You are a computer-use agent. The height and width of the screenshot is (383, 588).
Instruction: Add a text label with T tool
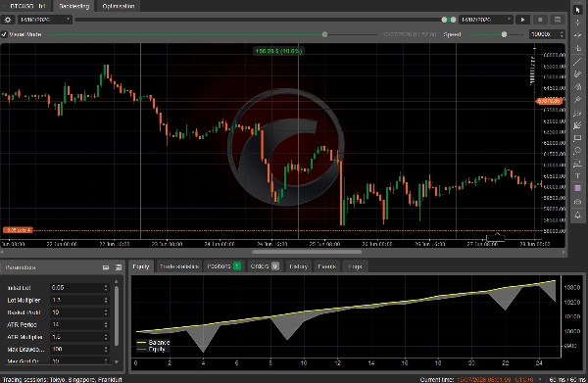(577, 175)
